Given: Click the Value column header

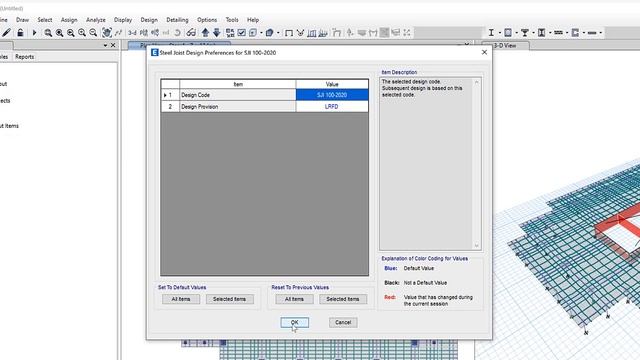Looking at the screenshot, I should 332,84.
